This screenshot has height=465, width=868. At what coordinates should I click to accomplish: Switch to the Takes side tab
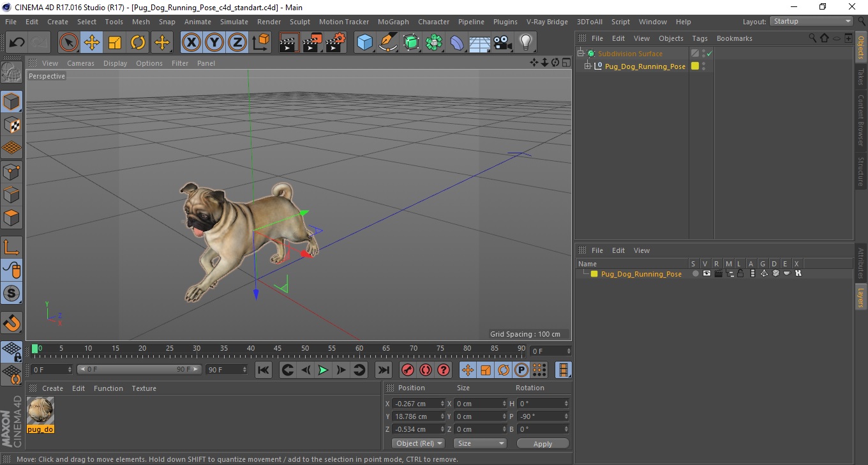pos(860,77)
